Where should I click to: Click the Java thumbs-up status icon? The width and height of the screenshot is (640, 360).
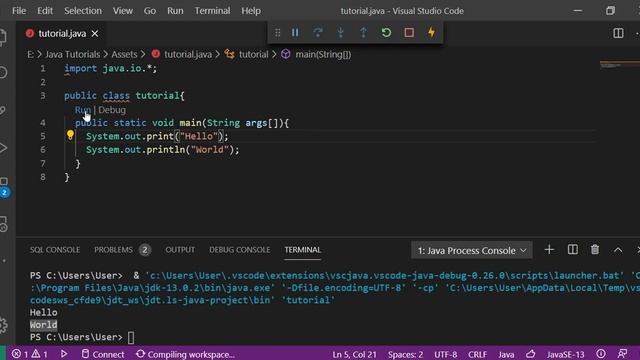pyautogui.click(x=531, y=354)
